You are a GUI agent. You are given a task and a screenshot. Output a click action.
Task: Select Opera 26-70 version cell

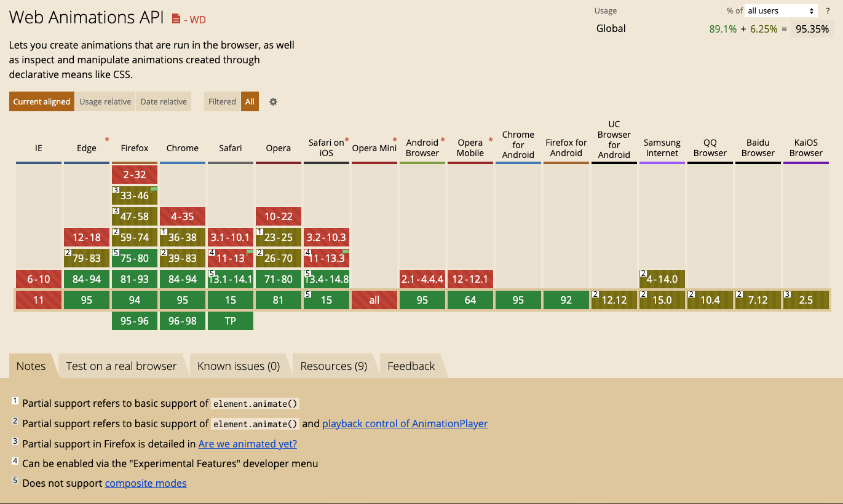279,258
